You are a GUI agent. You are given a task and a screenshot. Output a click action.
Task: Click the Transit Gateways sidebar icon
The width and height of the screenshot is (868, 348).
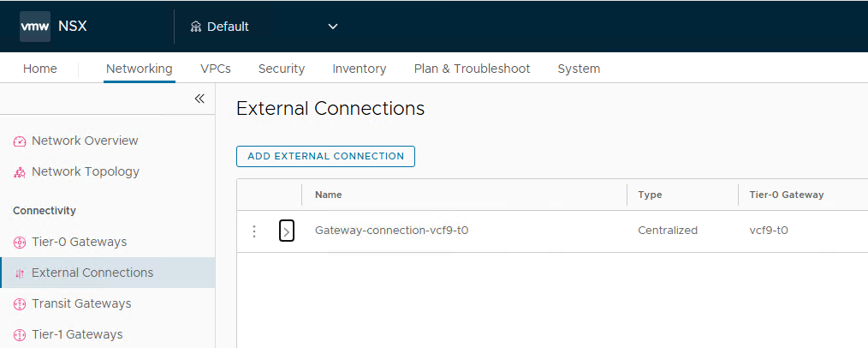tap(20, 304)
